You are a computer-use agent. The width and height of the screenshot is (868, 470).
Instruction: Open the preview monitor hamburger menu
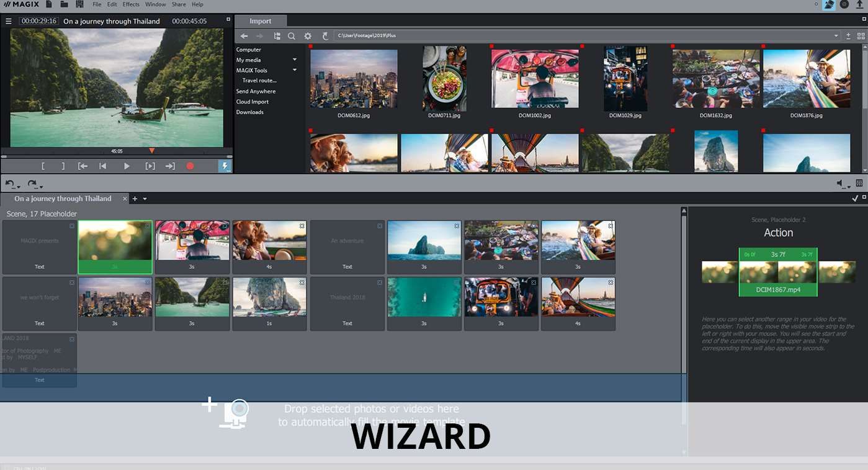(x=9, y=21)
